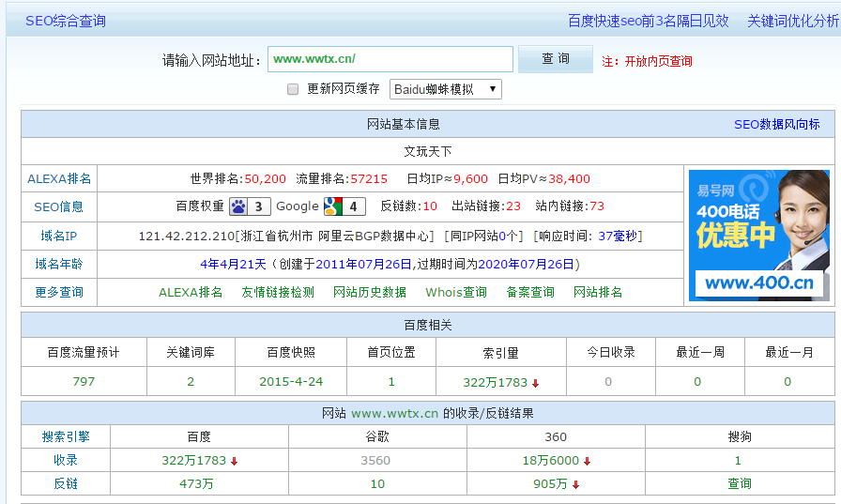Open 网站排名 link
Screen dimensions: 841x504
click(598, 292)
